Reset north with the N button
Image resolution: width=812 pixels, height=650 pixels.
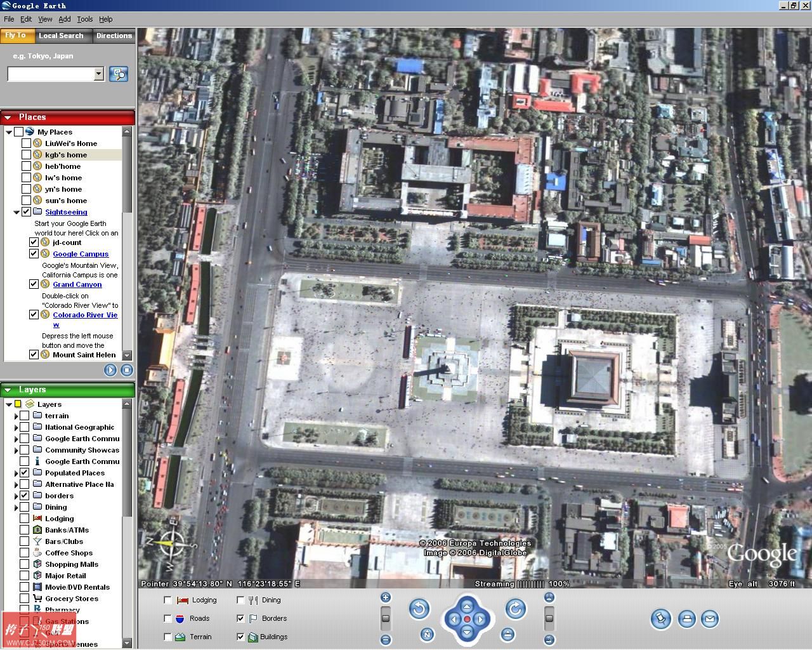[x=428, y=634]
